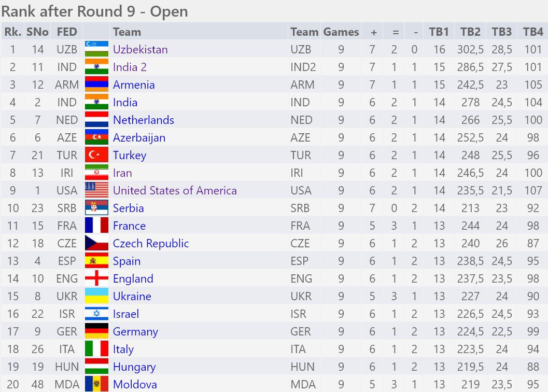
Task: Click the Israel flag icon
Action: pyautogui.click(x=96, y=314)
